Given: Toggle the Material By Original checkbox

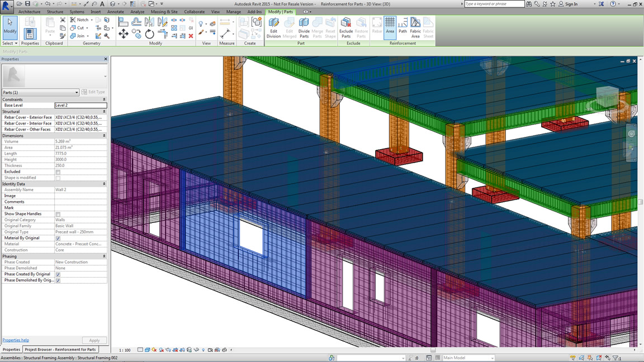Looking at the screenshot, I should (x=58, y=239).
